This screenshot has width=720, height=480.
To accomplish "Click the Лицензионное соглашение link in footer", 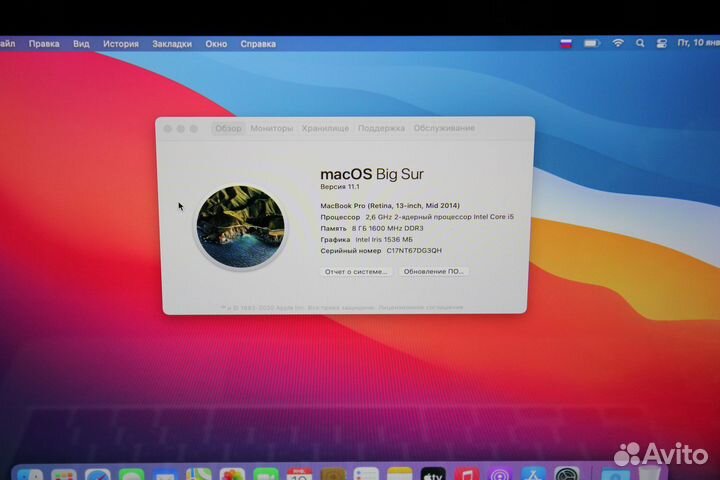I will coord(421,307).
